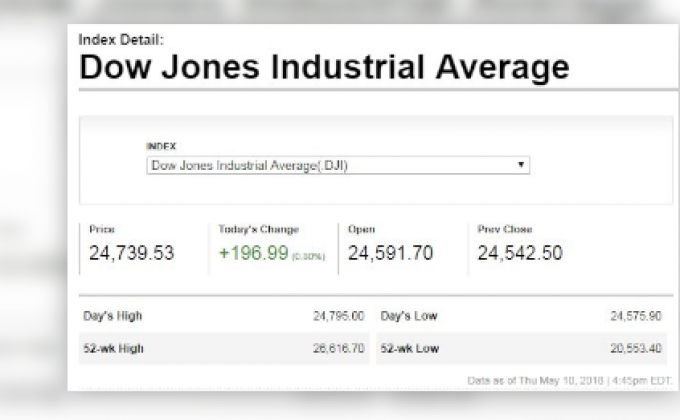Select the price value 24,739.53
This screenshot has height=420, width=680.
[131, 253]
